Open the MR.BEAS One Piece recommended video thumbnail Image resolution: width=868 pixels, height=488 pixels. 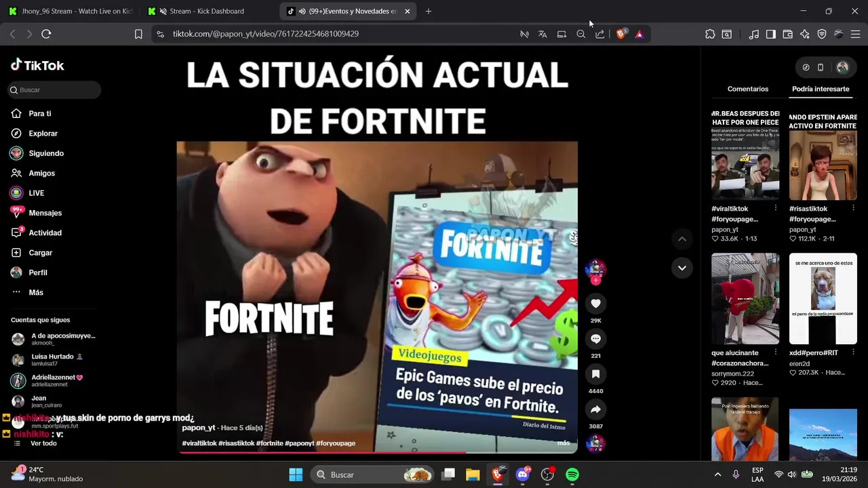(x=745, y=154)
